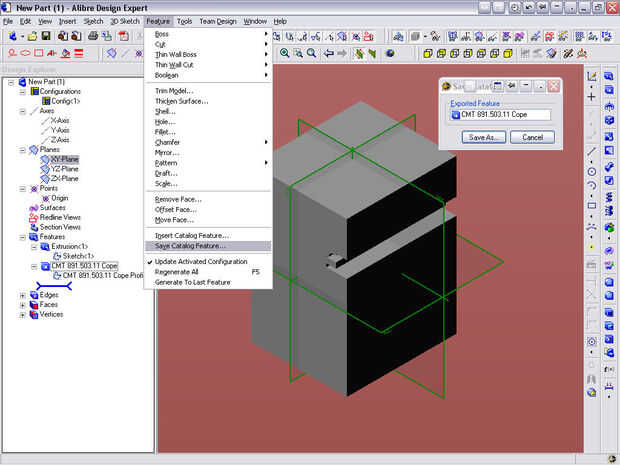This screenshot has width=620, height=465.
Task: Click the line tool in right toolbar
Action: click(x=592, y=151)
